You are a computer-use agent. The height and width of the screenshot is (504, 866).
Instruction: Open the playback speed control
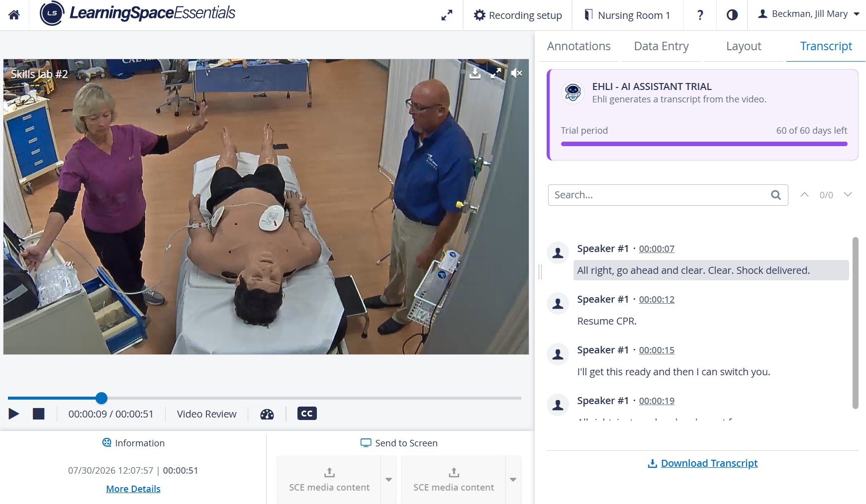coord(267,414)
